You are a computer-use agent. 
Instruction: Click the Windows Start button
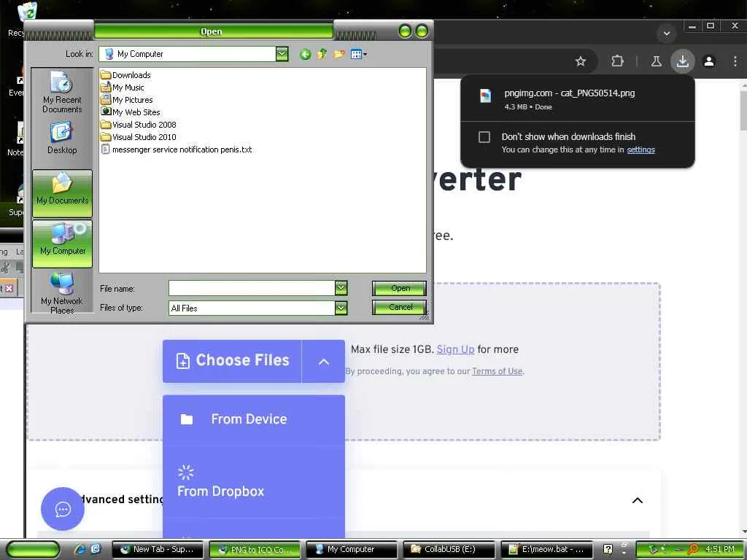click(x=34, y=550)
